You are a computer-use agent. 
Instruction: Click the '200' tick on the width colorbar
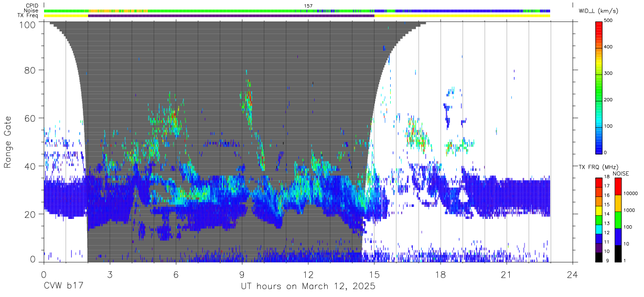click(x=608, y=100)
